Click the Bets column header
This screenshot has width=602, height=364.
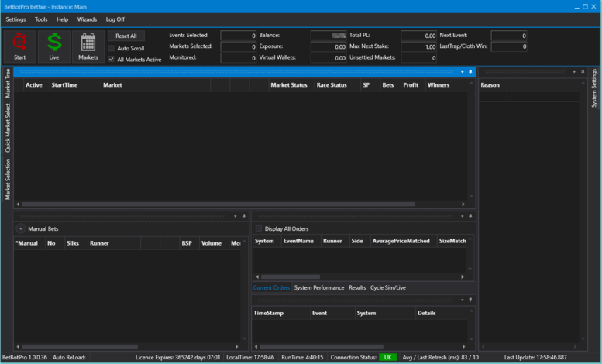click(x=390, y=85)
